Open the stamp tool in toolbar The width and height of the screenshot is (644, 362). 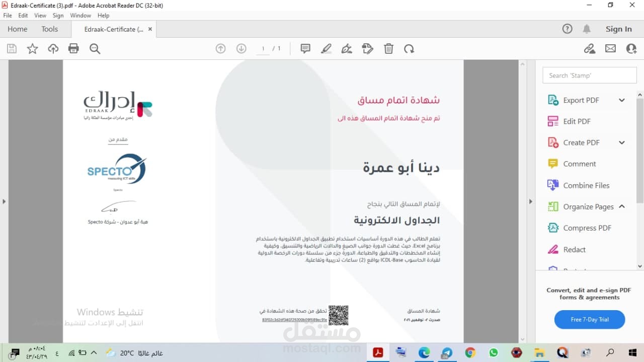click(x=368, y=49)
